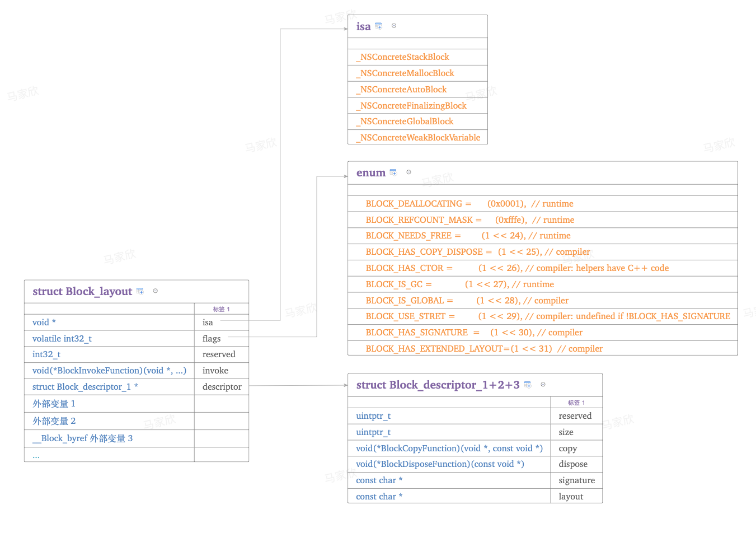The height and width of the screenshot is (542, 756).
Task: Click the _NSConcreteGlobalBlock entry
Action: point(407,122)
